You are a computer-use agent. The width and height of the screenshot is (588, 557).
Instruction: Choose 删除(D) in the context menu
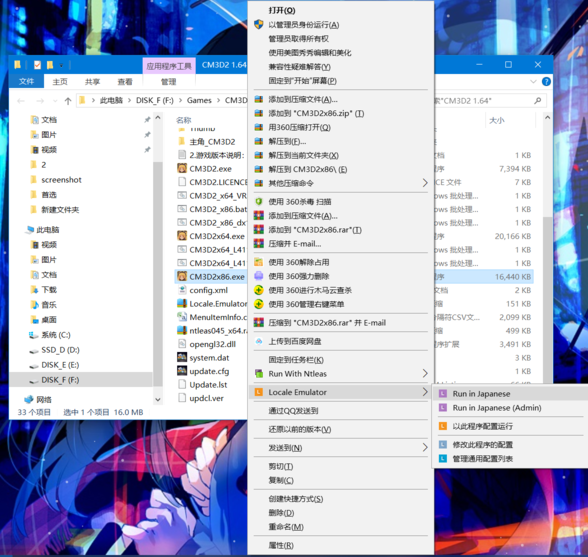click(281, 512)
